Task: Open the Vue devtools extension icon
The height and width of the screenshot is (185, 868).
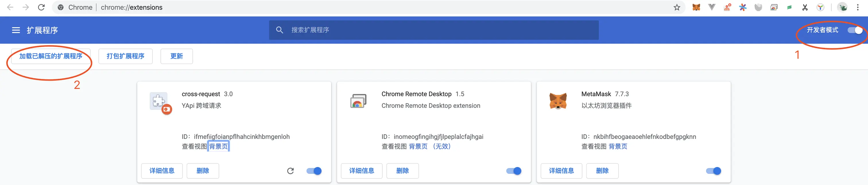Action: [712, 7]
